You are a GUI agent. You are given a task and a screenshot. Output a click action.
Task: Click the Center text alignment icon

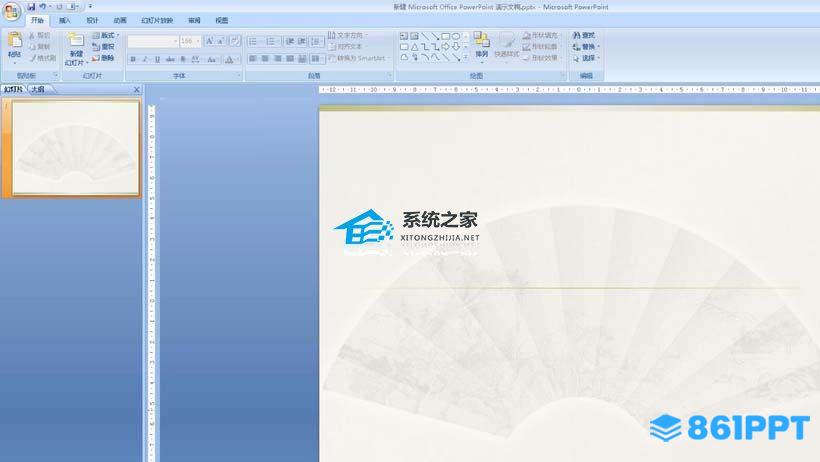[x=265, y=59]
